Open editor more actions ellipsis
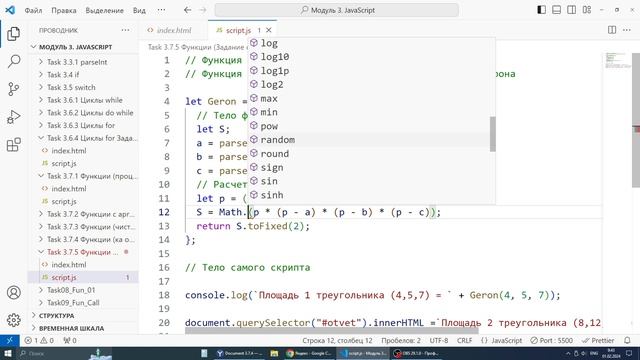This screenshot has width=640, height=360. pyautogui.click(x=627, y=30)
